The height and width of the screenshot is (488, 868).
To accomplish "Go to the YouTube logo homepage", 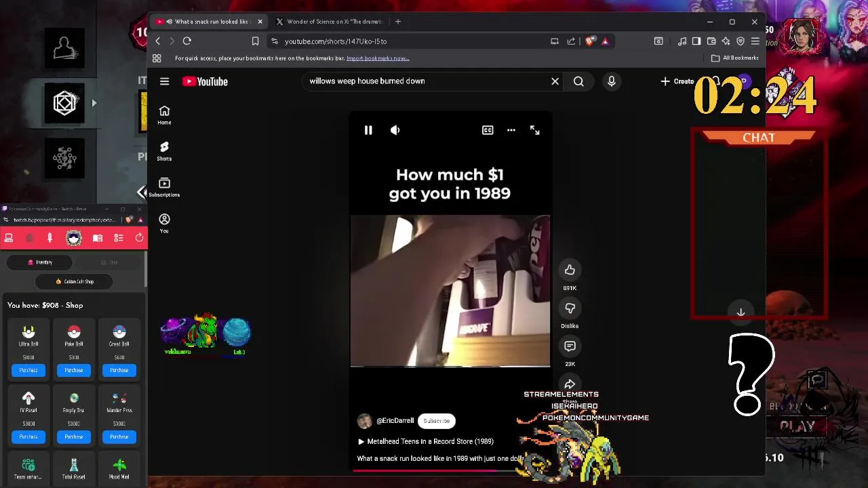I will [205, 81].
